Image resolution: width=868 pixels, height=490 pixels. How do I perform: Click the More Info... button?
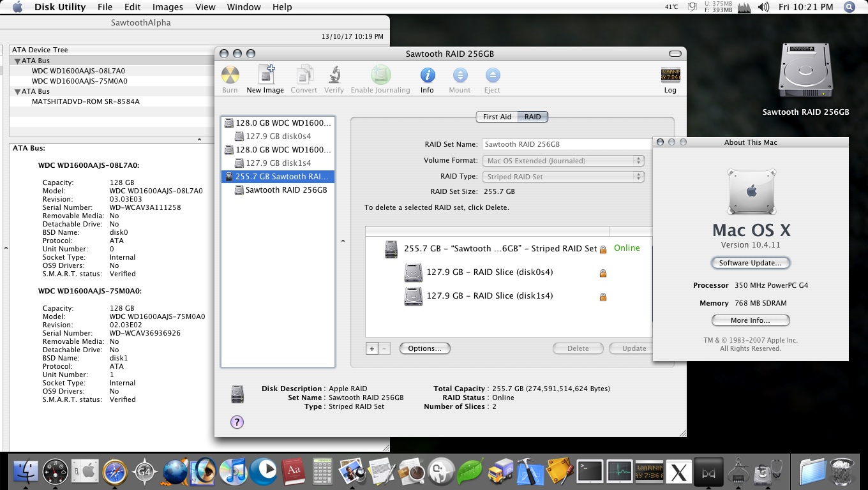pos(751,320)
